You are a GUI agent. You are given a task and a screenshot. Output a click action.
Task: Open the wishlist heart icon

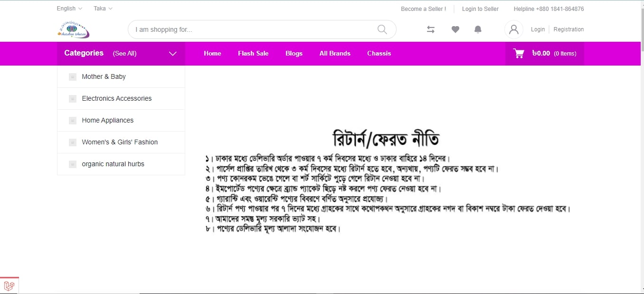point(455,29)
